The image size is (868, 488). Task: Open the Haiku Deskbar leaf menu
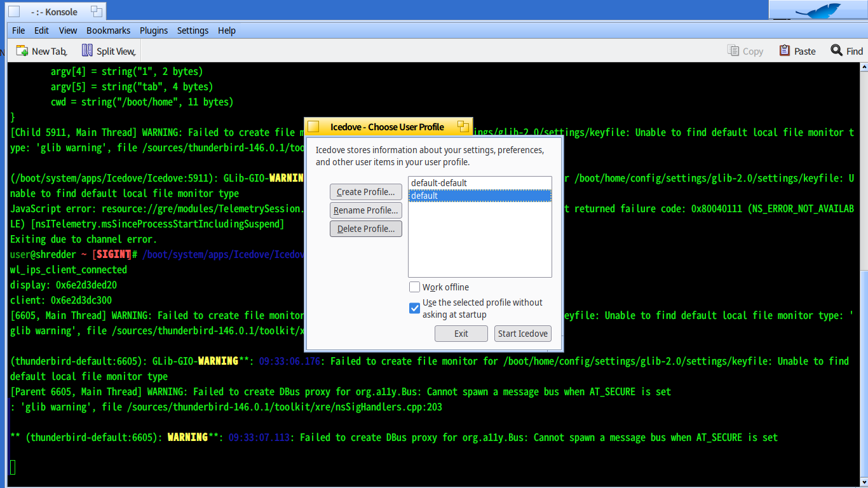click(821, 10)
